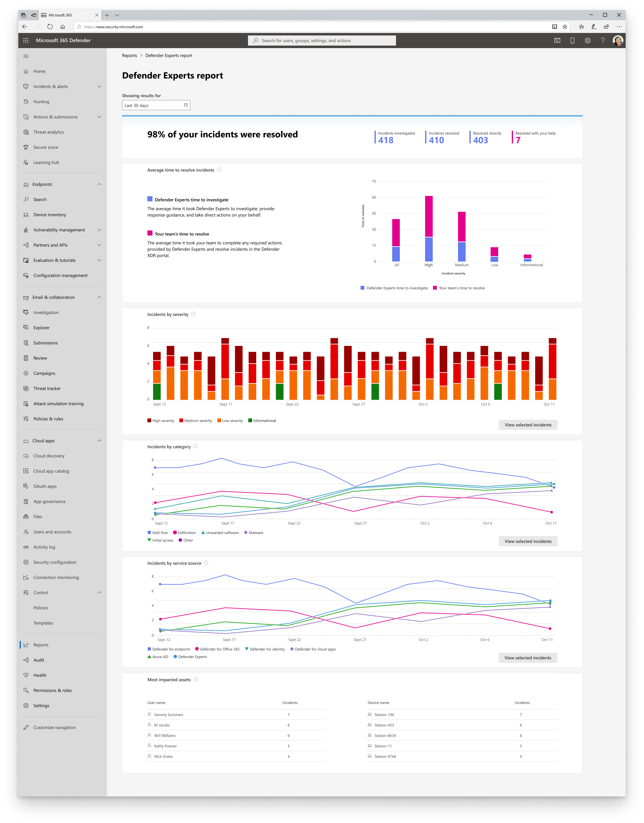Open Templates under Control
This screenshot has width=644, height=823.
(43, 623)
